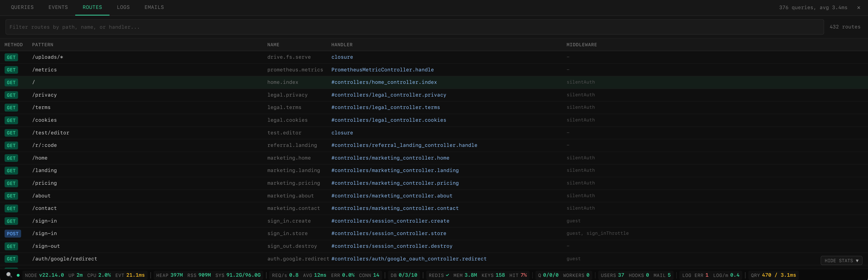Click the HEAP memory stat

[x=169, y=275]
